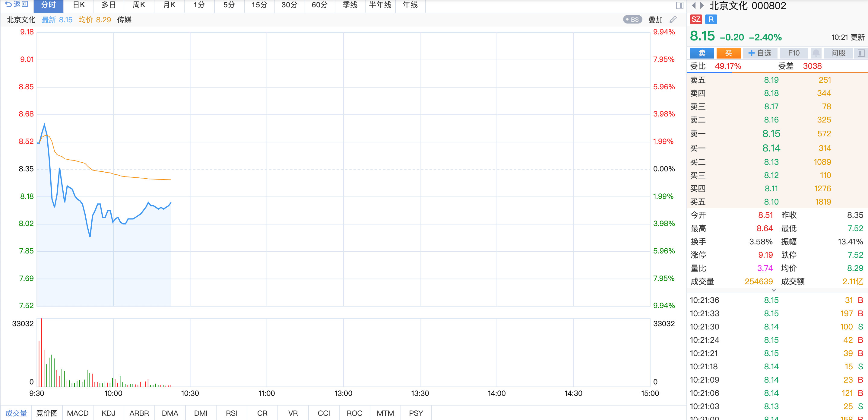
Task: Select the VR indicator tab
Action: pos(293,413)
